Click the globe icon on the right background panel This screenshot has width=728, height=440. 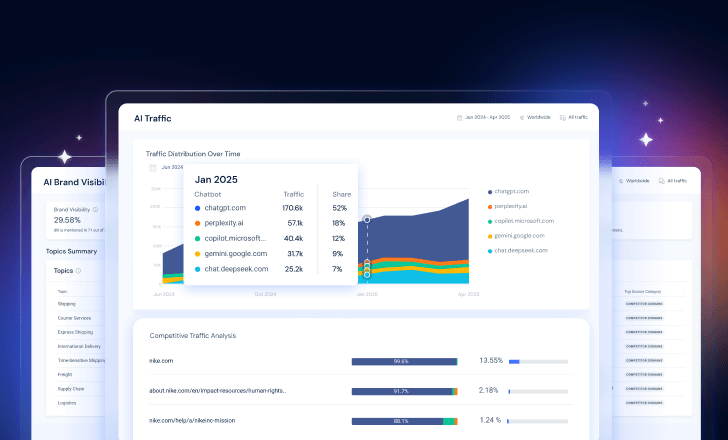pos(619,181)
